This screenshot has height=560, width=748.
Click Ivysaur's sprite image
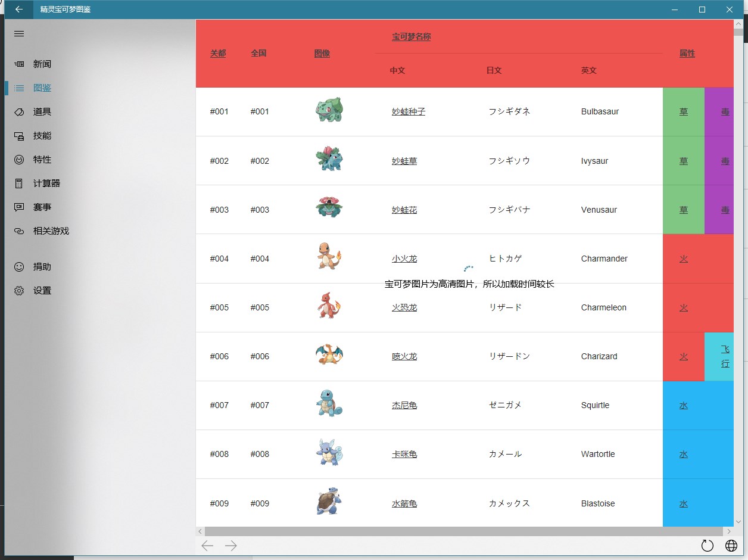[329, 159]
